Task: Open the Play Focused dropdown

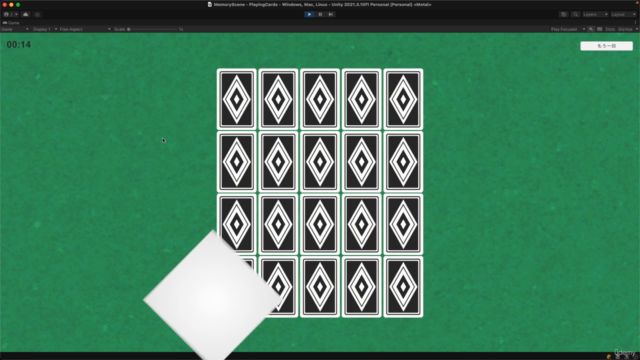Action: 568,29
